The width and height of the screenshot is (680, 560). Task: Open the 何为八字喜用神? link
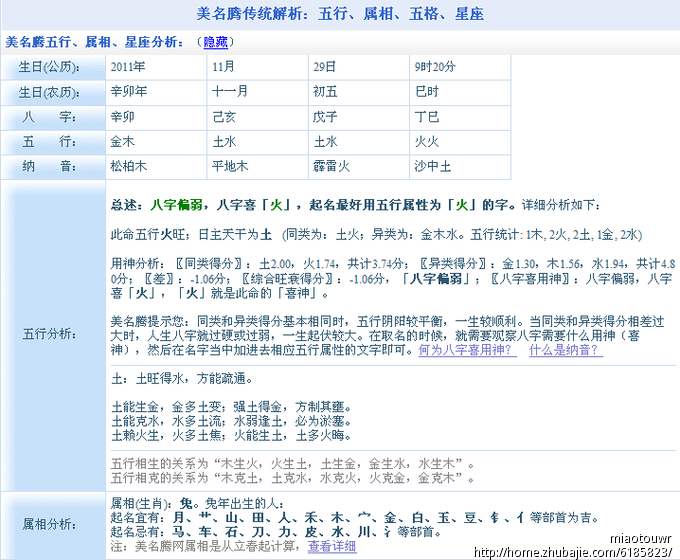(x=468, y=350)
